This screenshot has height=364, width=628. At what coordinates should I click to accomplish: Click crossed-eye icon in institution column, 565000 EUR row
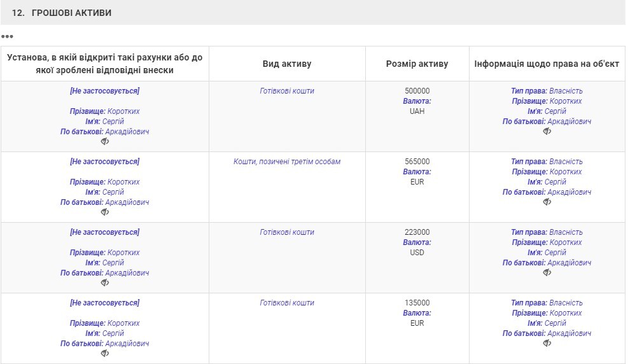click(105, 212)
